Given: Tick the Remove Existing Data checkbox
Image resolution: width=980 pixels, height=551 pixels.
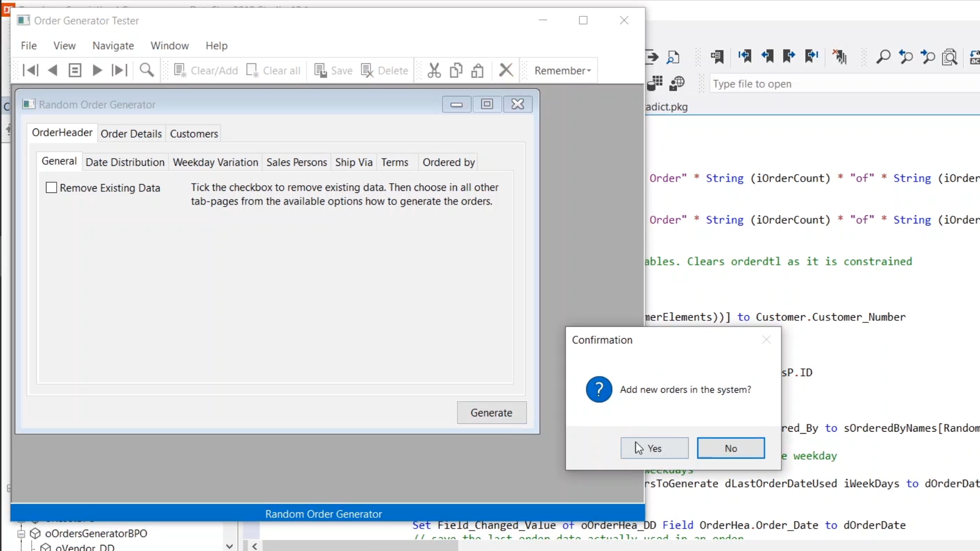Looking at the screenshot, I should (52, 188).
